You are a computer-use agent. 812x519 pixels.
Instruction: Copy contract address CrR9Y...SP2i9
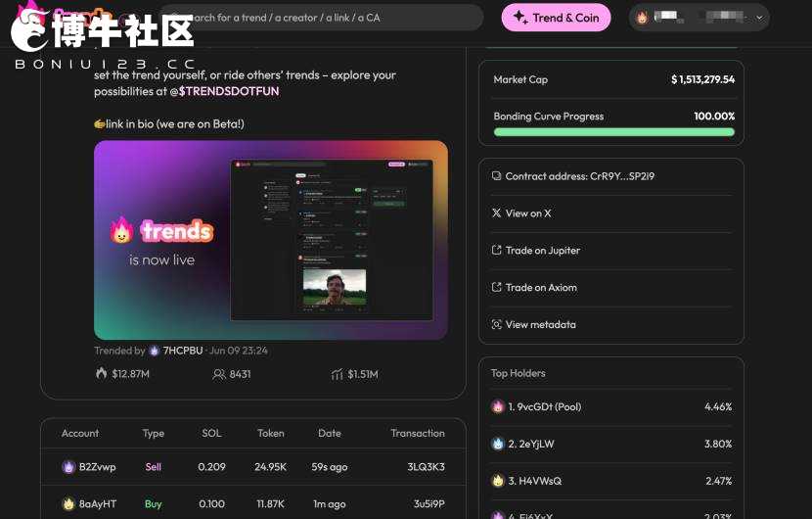click(579, 176)
